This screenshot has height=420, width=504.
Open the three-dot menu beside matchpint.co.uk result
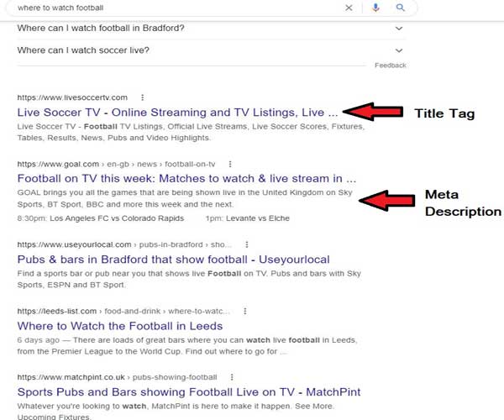click(232, 377)
